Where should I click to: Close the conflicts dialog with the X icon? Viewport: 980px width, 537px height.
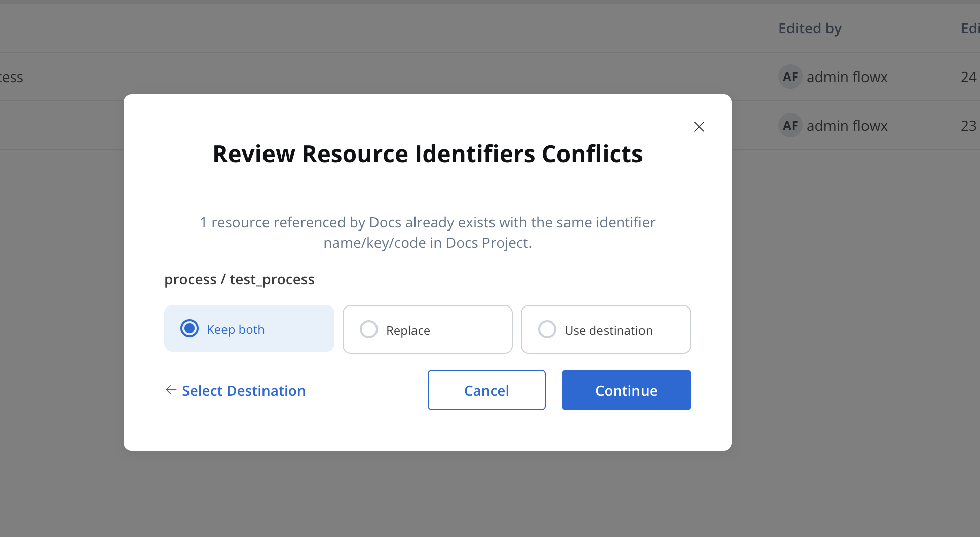(699, 127)
